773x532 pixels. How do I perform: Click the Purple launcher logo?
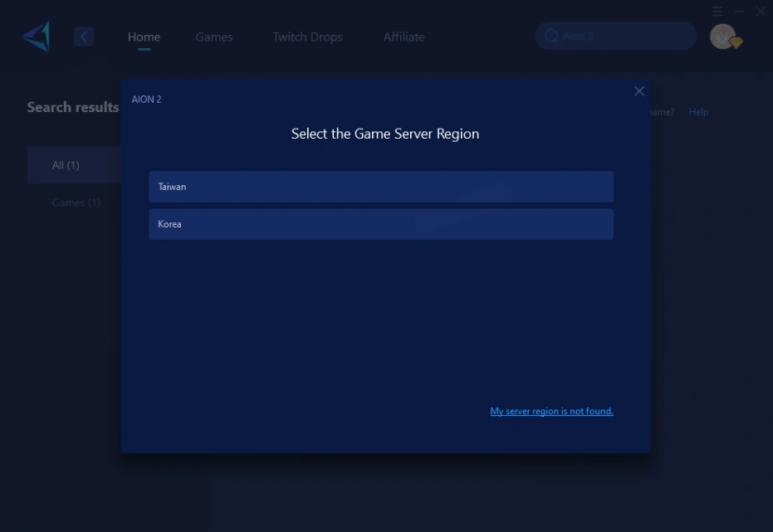point(35,36)
